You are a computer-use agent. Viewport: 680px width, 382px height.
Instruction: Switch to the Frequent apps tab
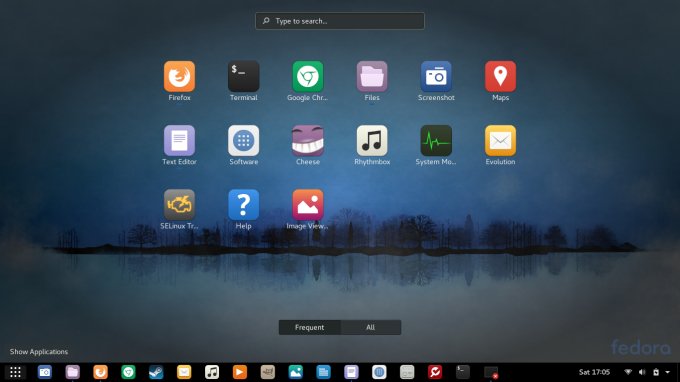coord(309,327)
